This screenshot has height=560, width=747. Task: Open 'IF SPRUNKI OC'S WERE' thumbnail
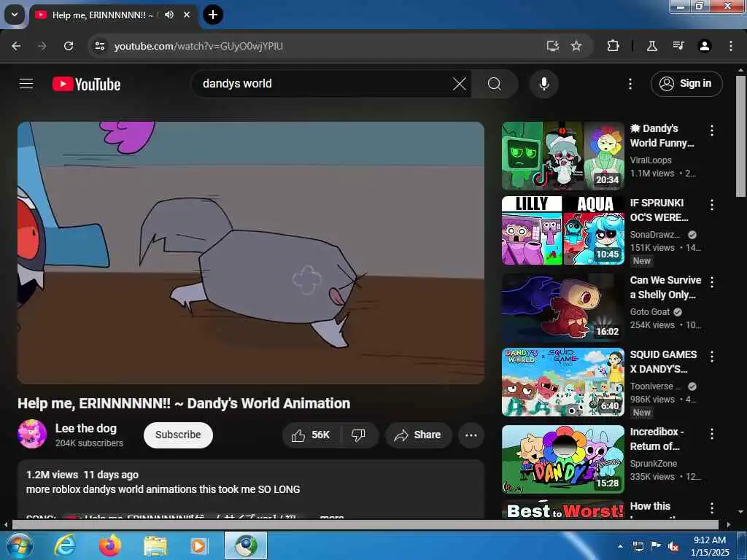click(x=562, y=230)
